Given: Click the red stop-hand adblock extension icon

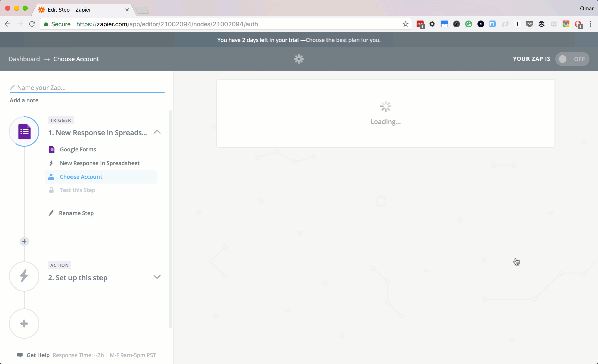Looking at the screenshot, I should click(578, 24).
